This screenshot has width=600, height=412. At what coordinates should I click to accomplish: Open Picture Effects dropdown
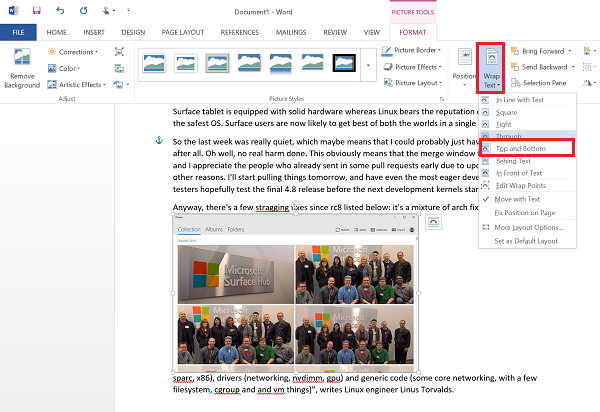pos(412,67)
